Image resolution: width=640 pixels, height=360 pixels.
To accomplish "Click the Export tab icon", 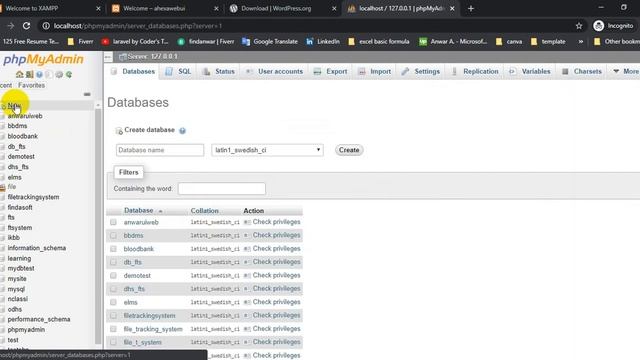I will pos(317,71).
